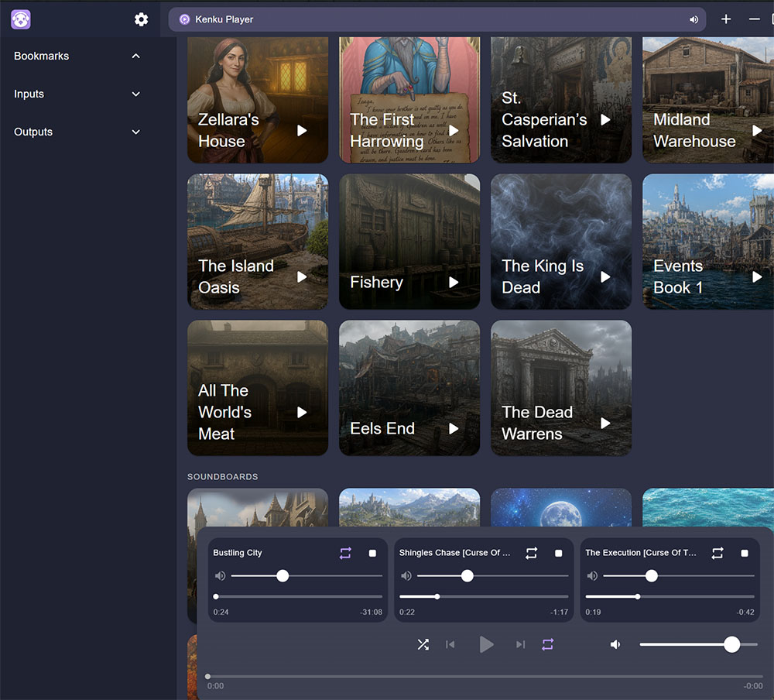Seek in The Execution progress bar

click(x=670, y=596)
